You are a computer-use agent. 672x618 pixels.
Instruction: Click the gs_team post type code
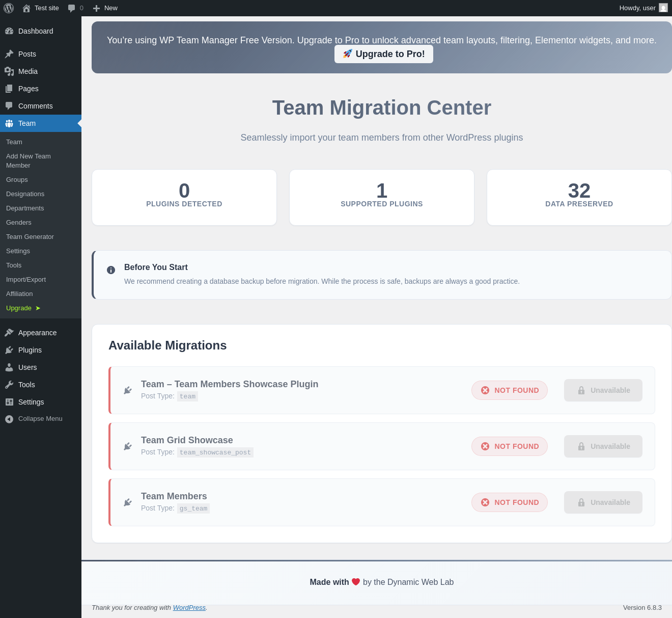click(x=193, y=508)
